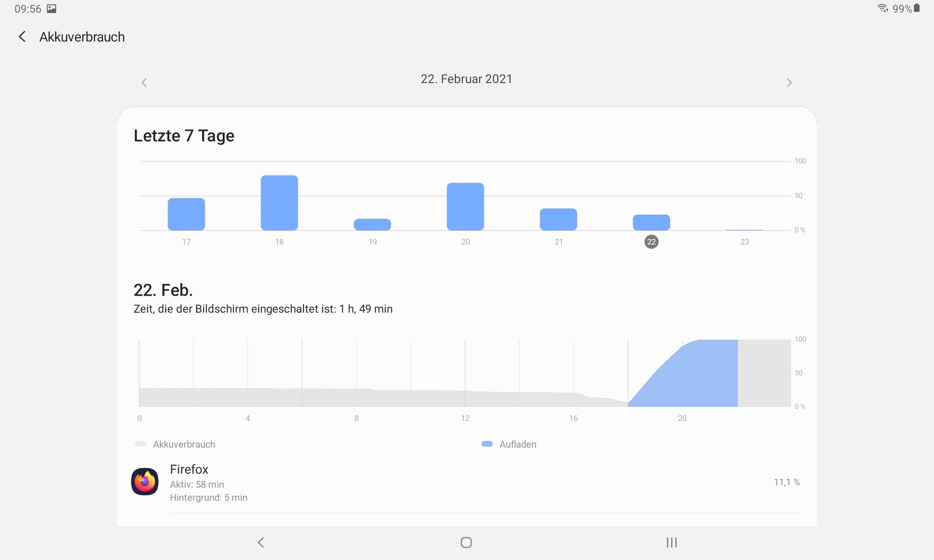Tap the Android home navigation button
934x560 pixels.
(466, 542)
